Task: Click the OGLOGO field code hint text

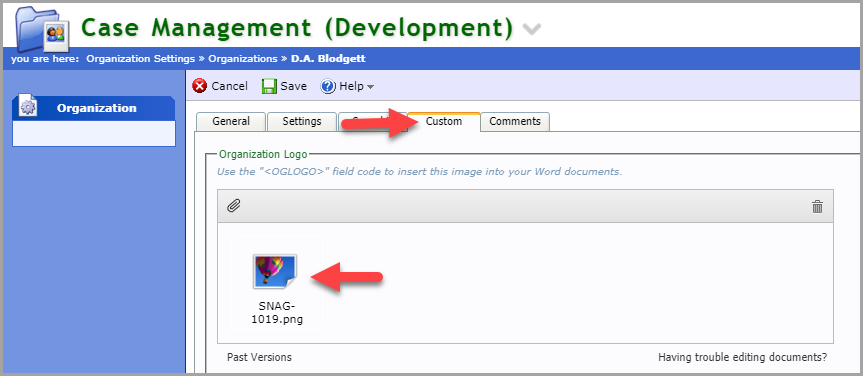Action: [x=419, y=172]
